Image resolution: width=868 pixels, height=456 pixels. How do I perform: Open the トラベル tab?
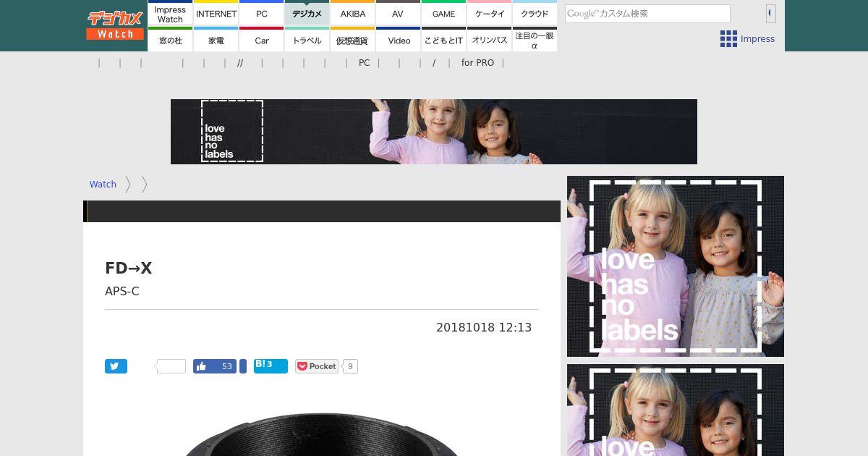point(307,40)
